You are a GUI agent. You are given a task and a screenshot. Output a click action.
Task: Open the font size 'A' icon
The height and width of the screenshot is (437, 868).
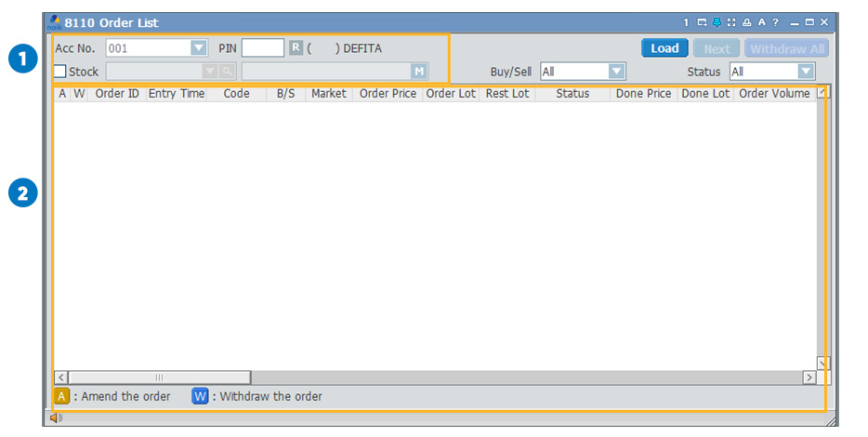pyautogui.click(x=761, y=22)
